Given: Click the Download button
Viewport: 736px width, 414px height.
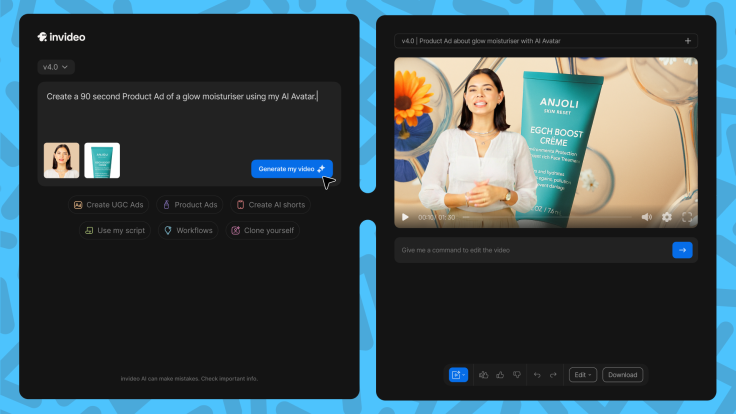Looking at the screenshot, I should pos(622,375).
